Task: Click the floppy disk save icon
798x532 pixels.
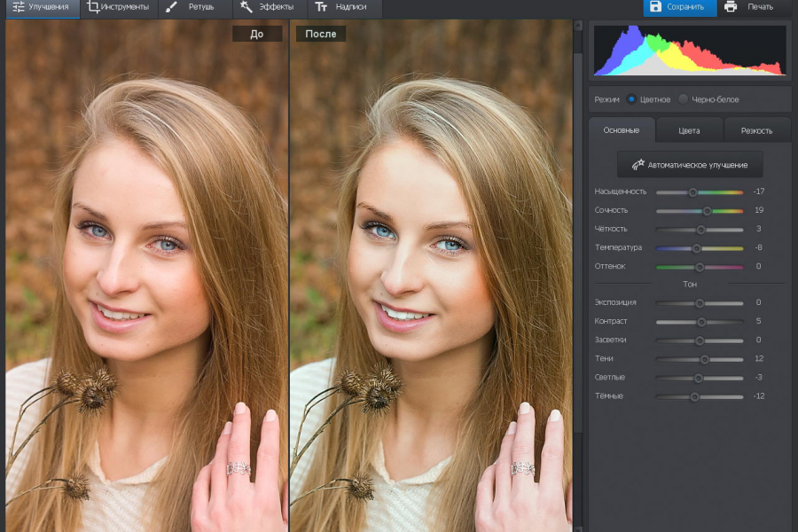Action: [x=655, y=6]
